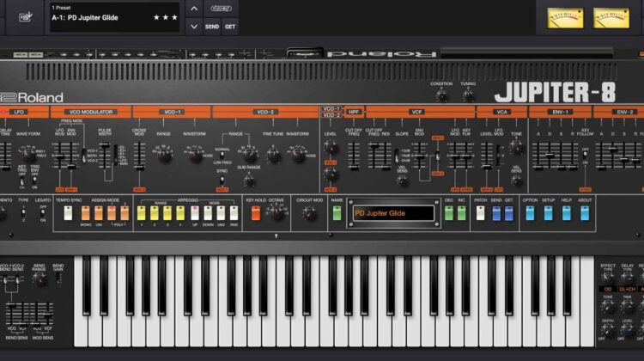
Task: Click the LFO WAVE FORM selector knob
Action: tap(27, 153)
